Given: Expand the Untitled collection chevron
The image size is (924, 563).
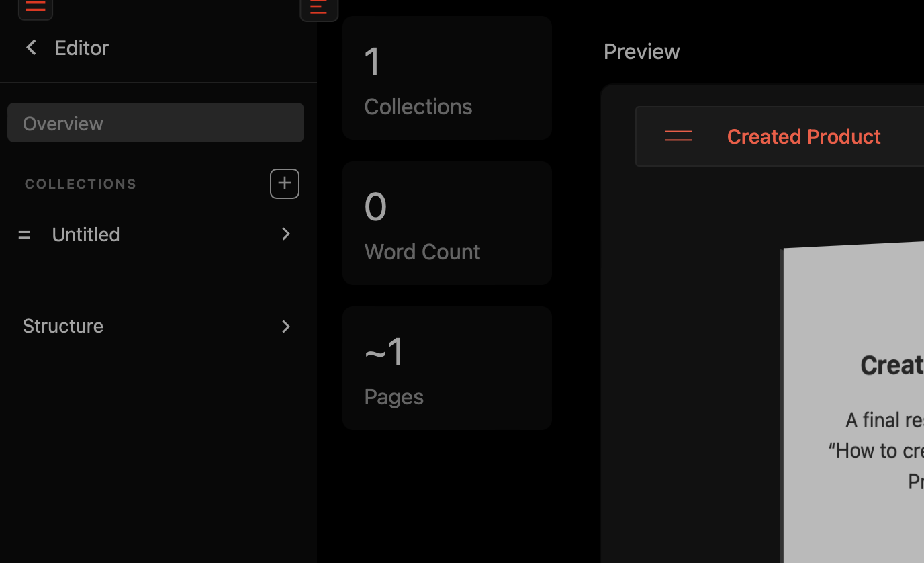Looking at the screenshot, I should coord(286,234).
